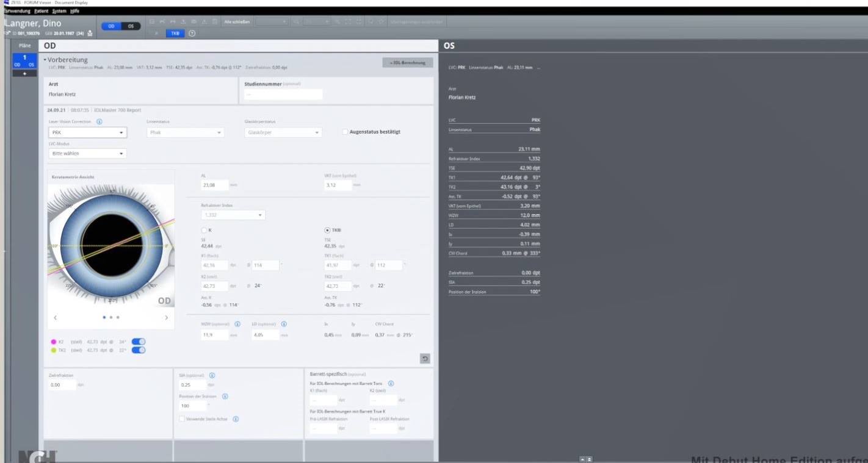Click the help question mark icon next to TKB
Viewport: 868px width, 463px height.
[192, 33]
